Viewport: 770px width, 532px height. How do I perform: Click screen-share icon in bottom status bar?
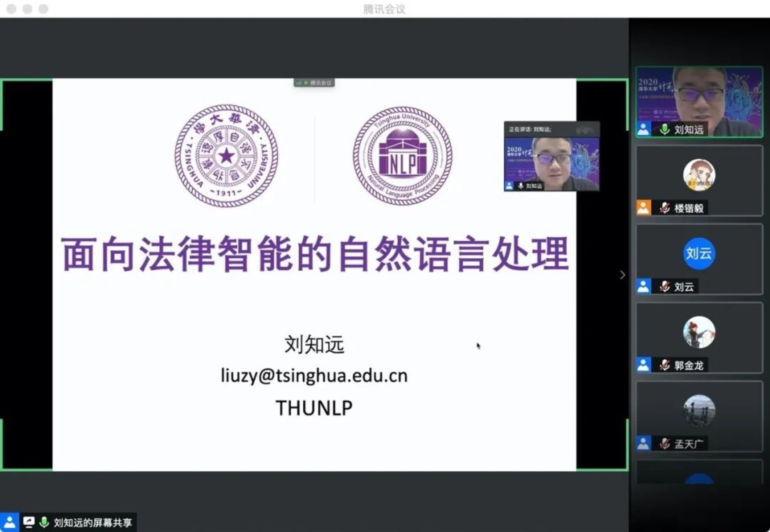click(29, 522)
